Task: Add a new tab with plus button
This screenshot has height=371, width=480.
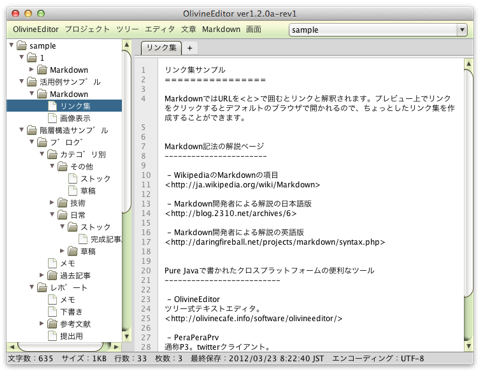Action: point(190,48)
